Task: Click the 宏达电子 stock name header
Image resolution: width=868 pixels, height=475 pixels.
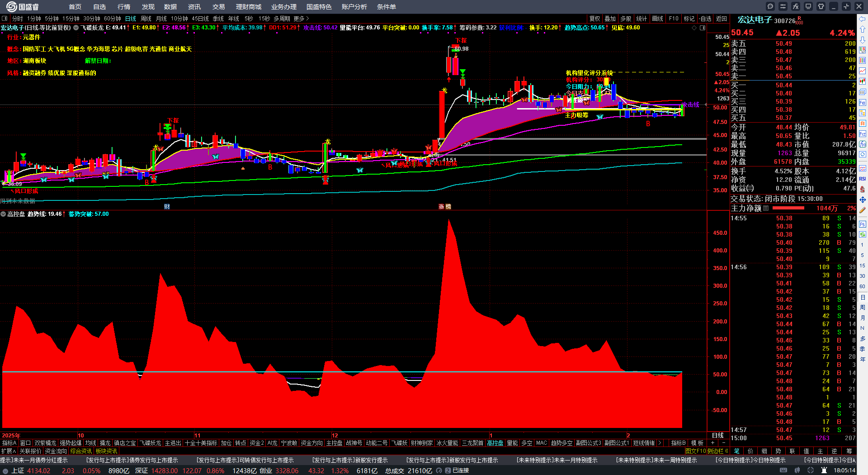Action: [755, 20]
